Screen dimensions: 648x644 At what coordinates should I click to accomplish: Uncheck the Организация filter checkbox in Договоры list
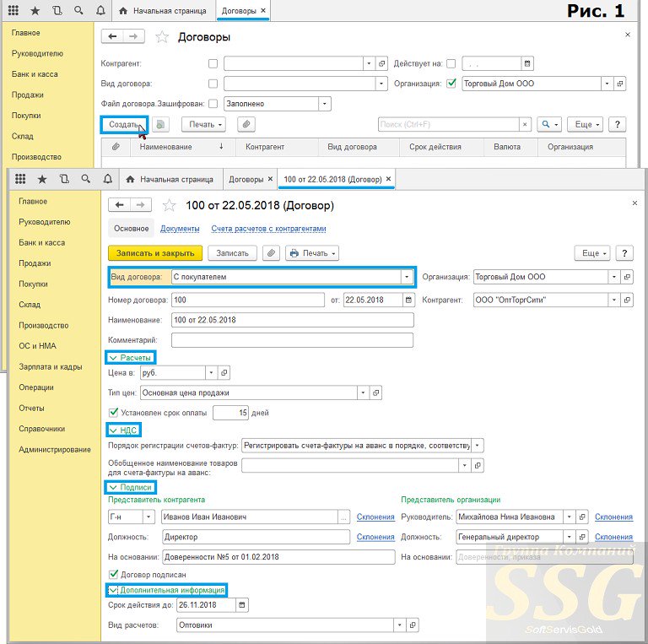[x=451, y=84]
